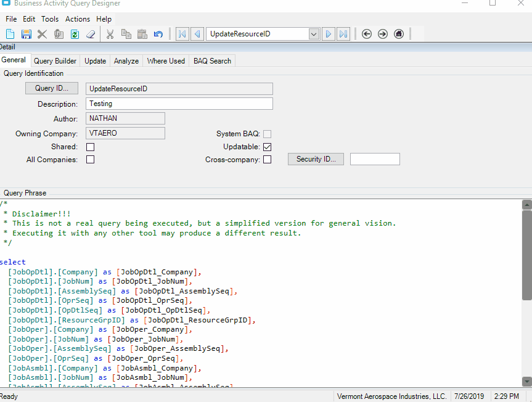The width and height of the screenshot is (532, 402).
Task: Open the Actions menu
Action: click(x=78, y=19)
